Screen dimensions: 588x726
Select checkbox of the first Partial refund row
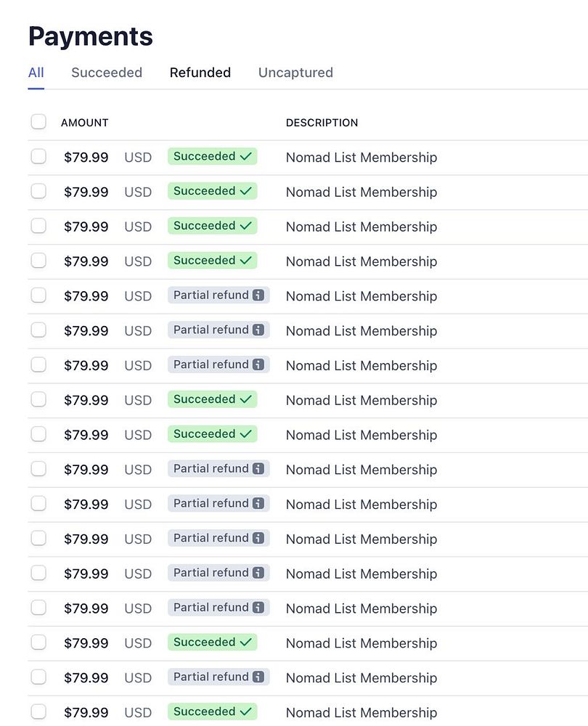[38, 295]
